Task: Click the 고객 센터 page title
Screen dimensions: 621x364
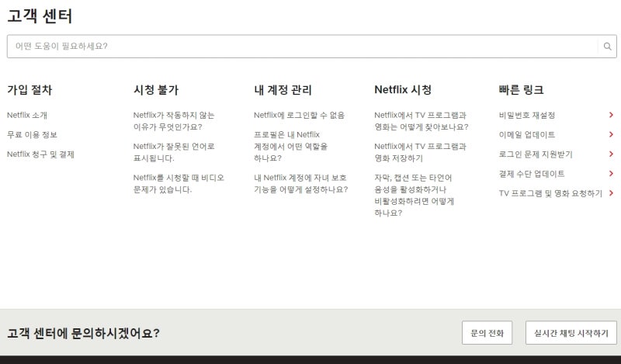Action: (40, 16)
